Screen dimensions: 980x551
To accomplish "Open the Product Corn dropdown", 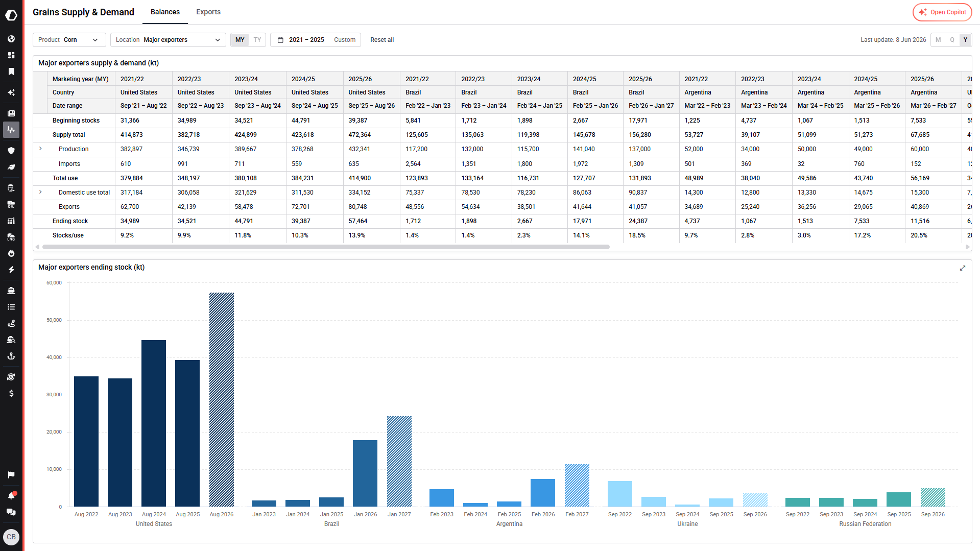I will click(69, 40).
